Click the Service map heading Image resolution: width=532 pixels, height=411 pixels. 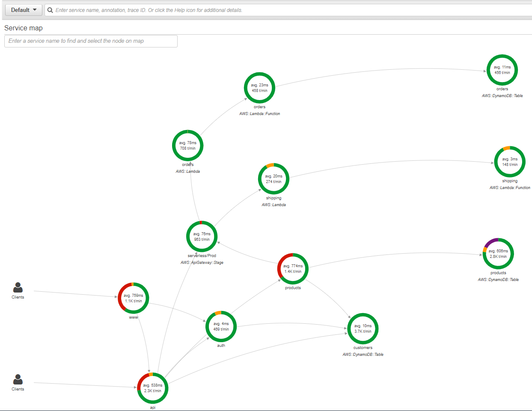click(24, 28)
